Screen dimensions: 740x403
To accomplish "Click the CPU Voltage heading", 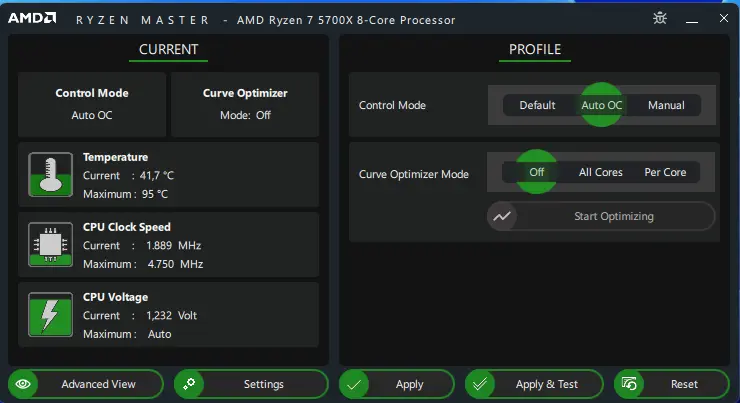I will tap(115, 297).
